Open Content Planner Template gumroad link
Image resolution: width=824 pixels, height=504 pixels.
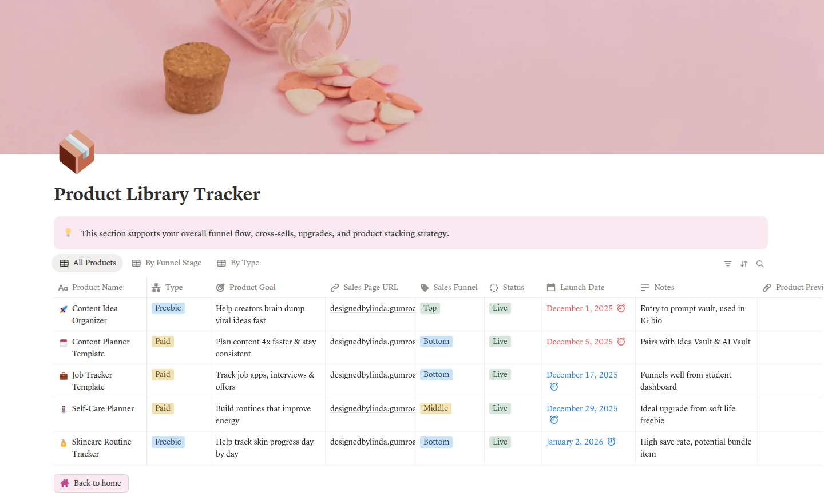[373, 342]
